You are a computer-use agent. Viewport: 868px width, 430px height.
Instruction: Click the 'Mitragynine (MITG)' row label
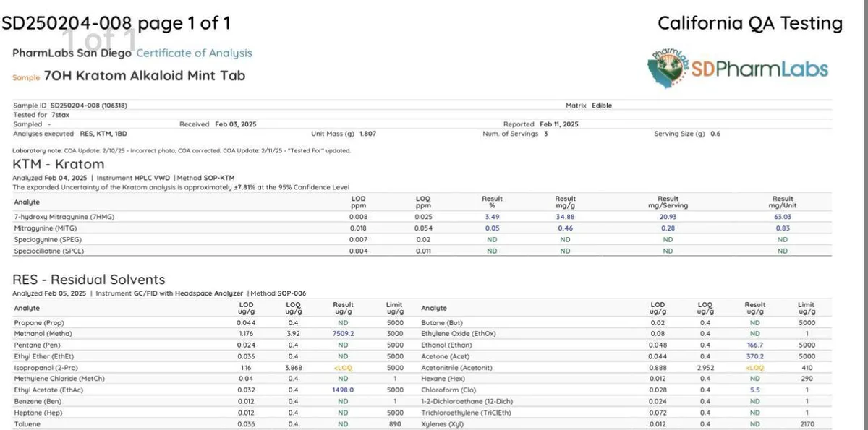tap(45, 228)
